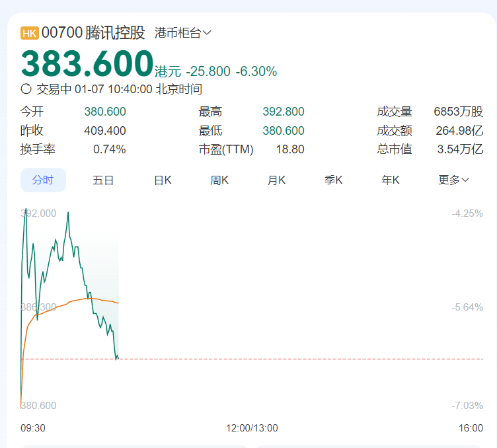The width and height of the screenshot is (497, 448).
Task: Click the 昨收 previous close 409.400
Action: click(x=105, y=131)
